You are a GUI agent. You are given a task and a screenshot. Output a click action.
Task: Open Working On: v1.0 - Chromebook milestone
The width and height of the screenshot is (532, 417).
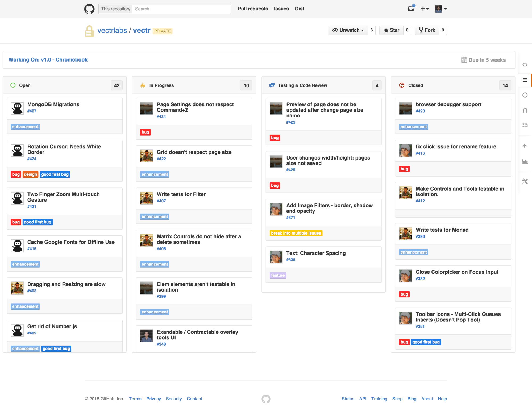[x=48, y=60]
